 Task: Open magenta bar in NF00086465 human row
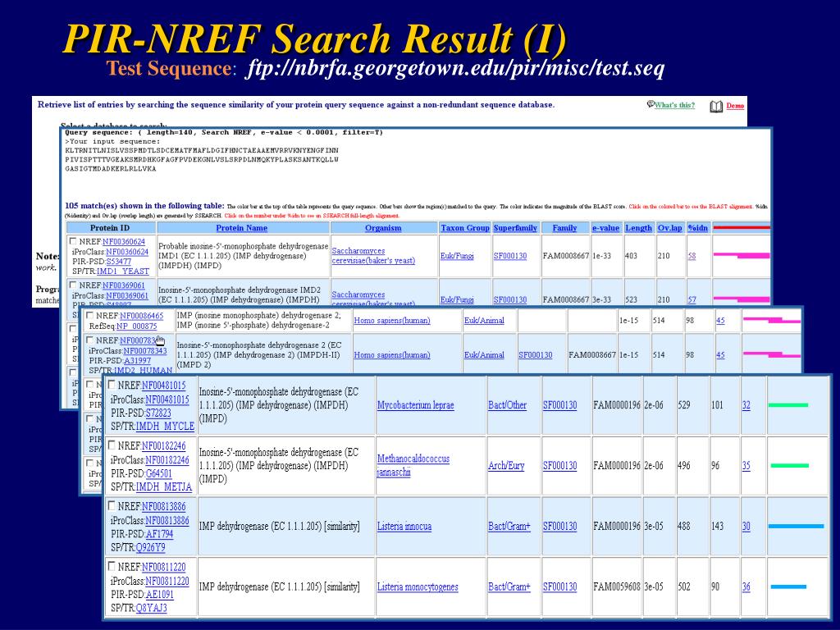coord(771,321)
